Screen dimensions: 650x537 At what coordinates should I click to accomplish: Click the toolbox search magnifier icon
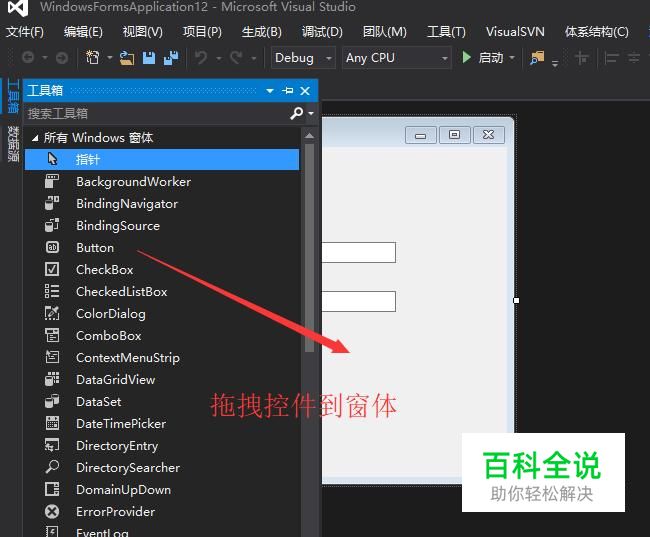[296, 113]
